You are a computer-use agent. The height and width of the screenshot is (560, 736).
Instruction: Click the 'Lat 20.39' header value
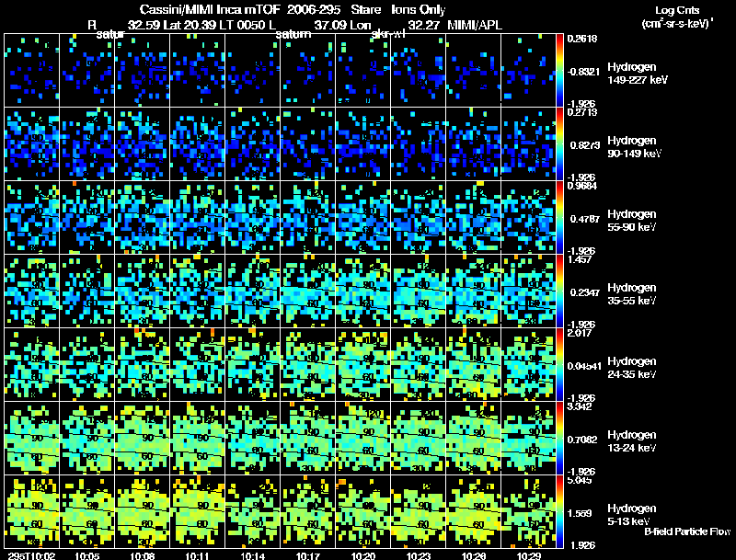(190, 25)
